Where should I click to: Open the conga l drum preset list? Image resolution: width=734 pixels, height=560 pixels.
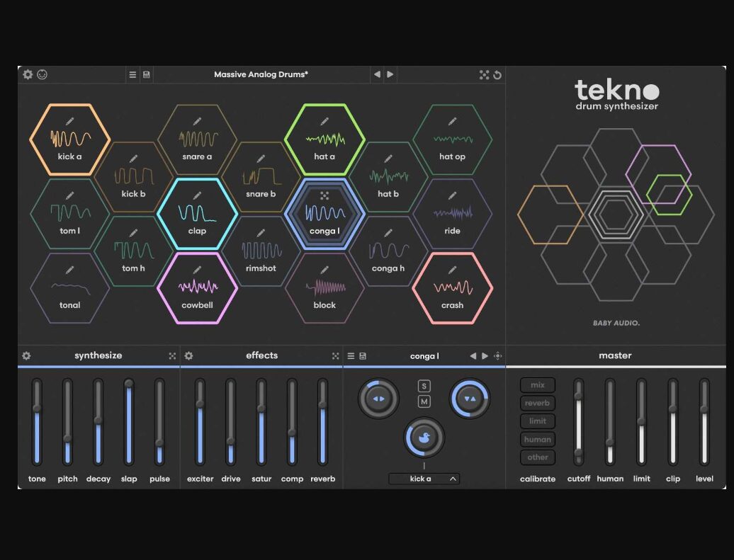(351, 356)
